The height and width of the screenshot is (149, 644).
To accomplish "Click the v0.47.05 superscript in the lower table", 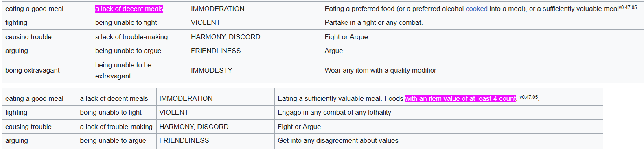I will coord(529,97).
